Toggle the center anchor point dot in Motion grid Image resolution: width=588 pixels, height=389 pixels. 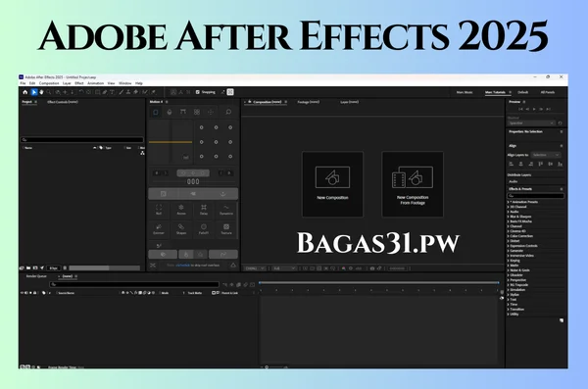coord(216,142)
